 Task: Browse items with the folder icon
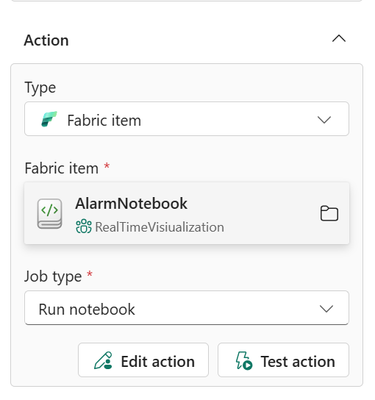click(x=329, y=213)
